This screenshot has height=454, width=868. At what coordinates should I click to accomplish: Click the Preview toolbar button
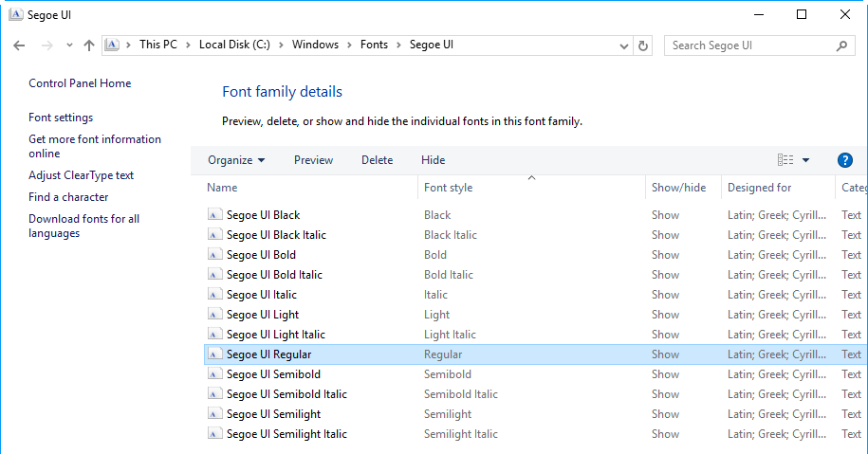(x=313, y=160)
